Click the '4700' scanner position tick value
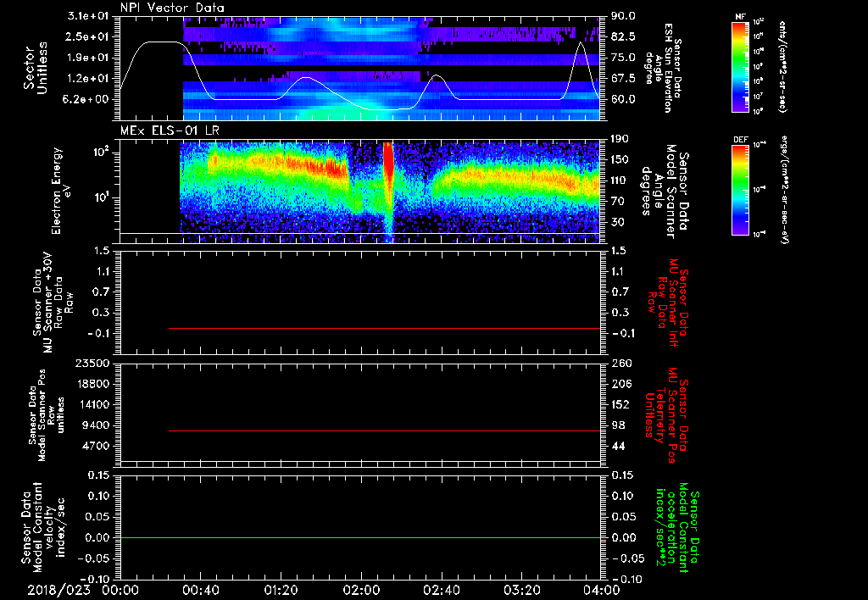Screen dimensions: 868x600 click(x=97, y=446)
